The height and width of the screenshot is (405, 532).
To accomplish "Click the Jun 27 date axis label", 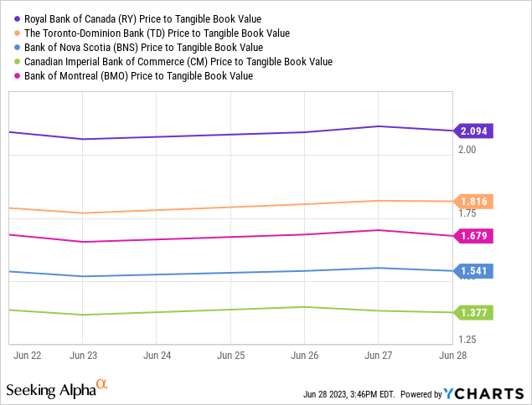I will tap(378, 355).
